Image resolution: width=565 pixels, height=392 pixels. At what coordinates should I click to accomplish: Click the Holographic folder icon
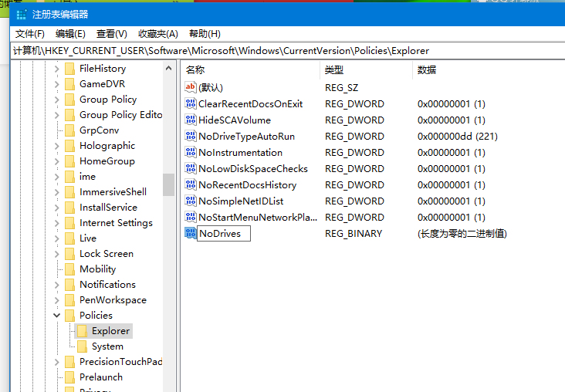point(70,146)
